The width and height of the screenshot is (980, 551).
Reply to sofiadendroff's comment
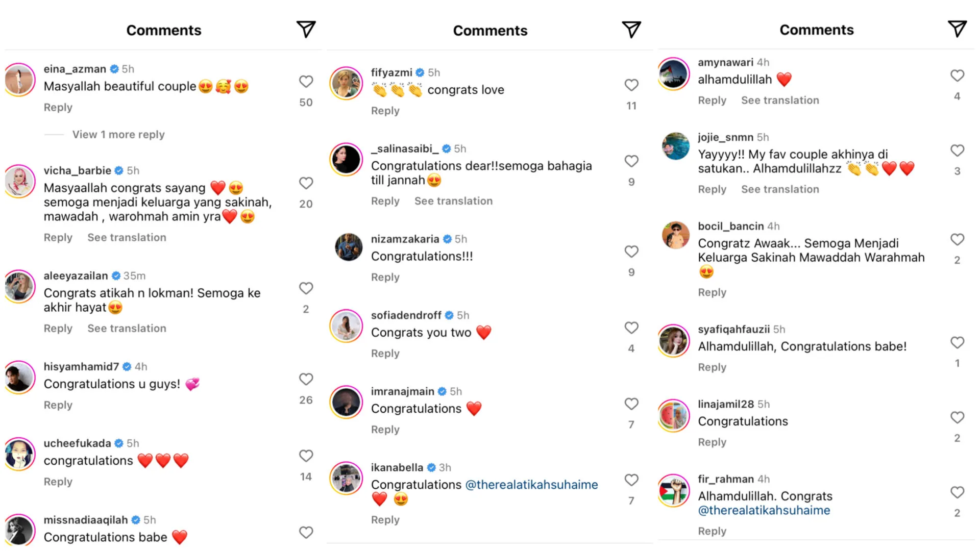coord(385,354)
